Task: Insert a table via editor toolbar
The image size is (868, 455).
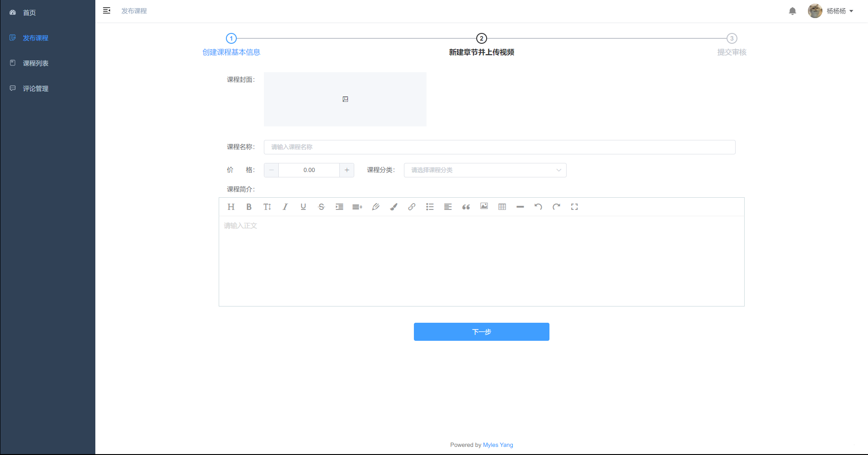Action: pyautogui.click(x=502, y=207)
